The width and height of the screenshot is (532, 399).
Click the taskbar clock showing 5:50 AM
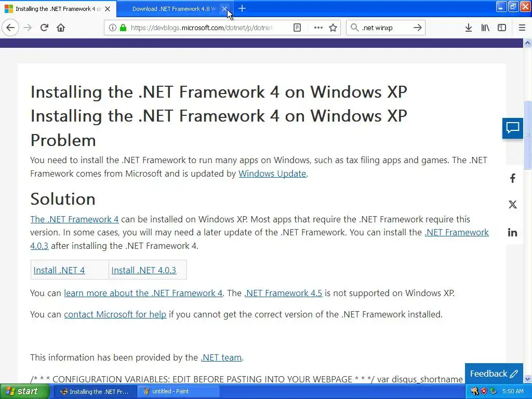coord(513,391)
